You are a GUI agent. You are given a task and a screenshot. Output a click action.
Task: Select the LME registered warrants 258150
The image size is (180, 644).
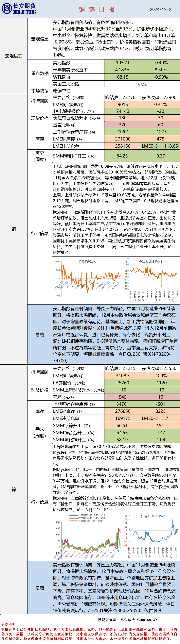pyautogui.click(x=123, y=146)
